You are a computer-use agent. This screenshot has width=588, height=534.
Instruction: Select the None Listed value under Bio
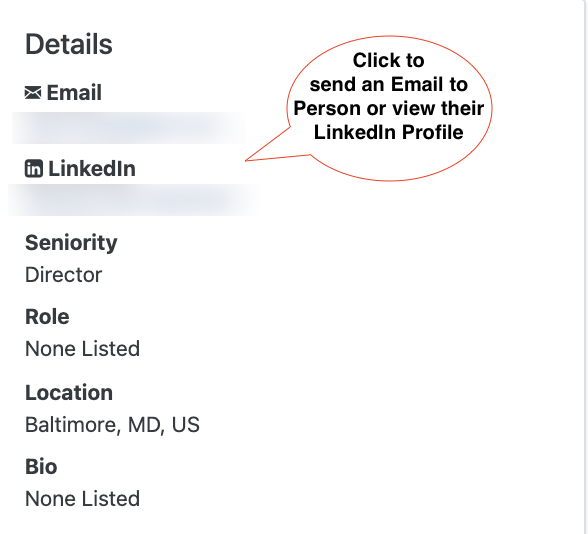click(82, 499)
